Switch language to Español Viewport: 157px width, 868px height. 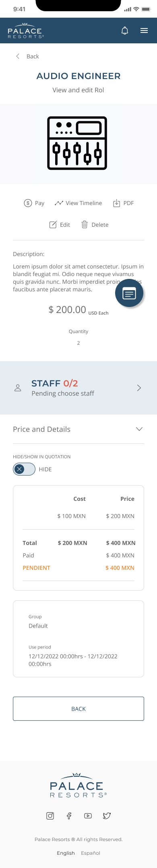coord(91,853)
